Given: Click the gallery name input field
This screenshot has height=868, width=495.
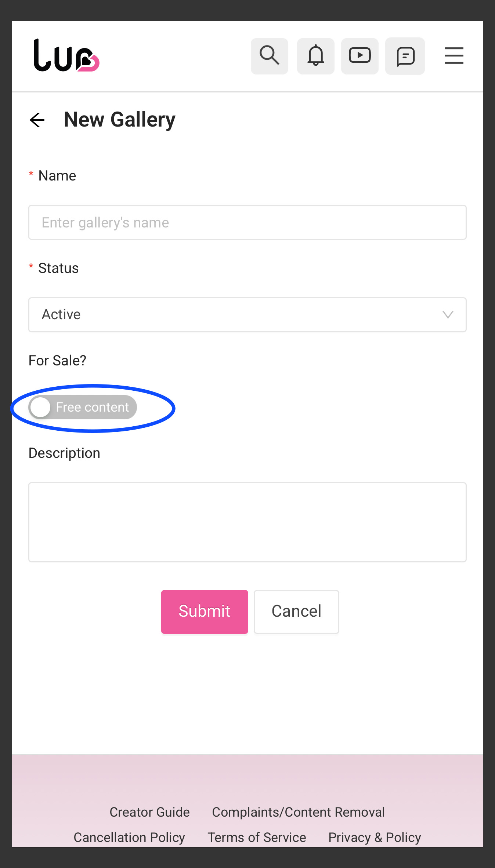Looking at the screenshot, I should point(247,222).
